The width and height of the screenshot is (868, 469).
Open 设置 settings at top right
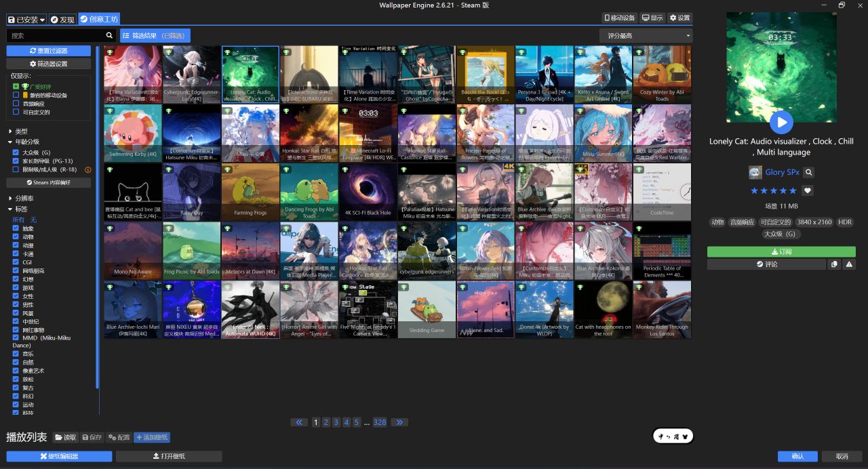(x=679, y=18)
